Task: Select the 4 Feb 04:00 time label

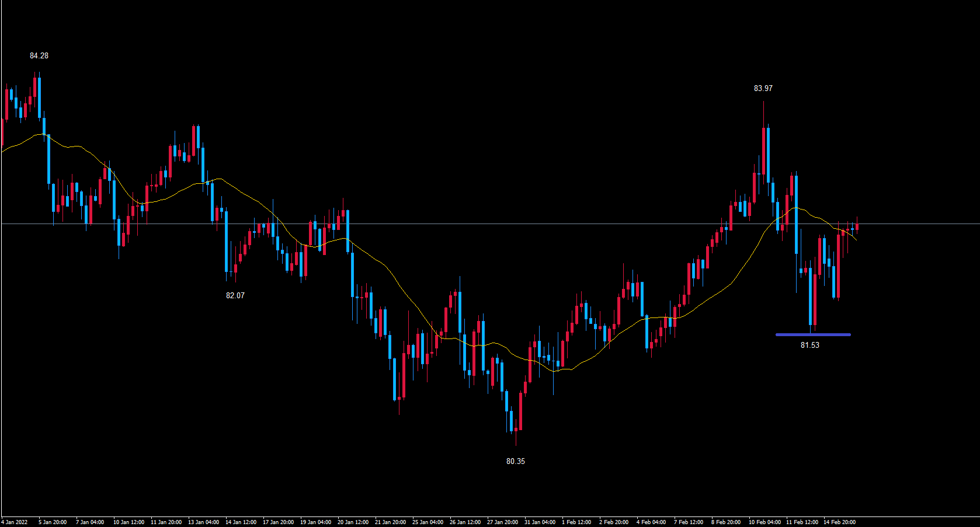Action: [x=651, y=522]
